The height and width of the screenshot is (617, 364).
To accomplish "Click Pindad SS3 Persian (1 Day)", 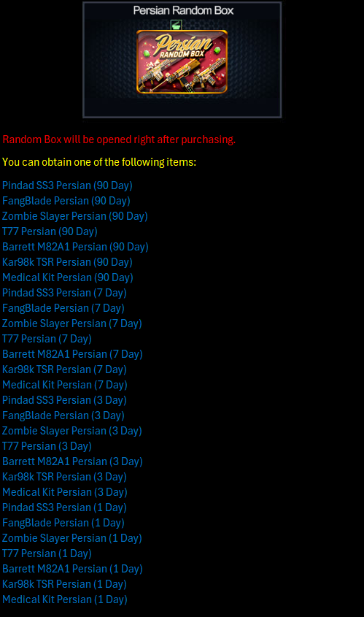I will click(x=64, y=507).
